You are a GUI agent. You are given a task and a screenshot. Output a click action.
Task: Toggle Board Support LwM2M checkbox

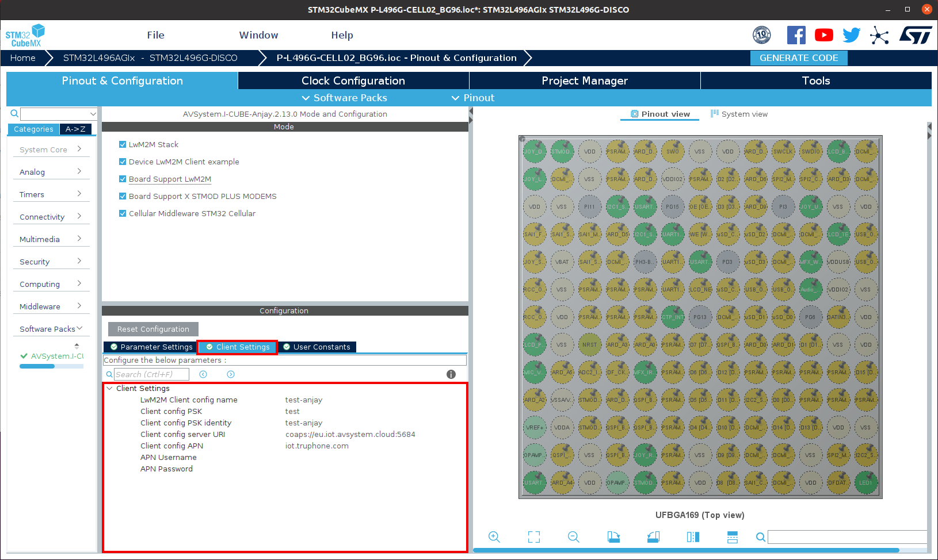click(x=123, y=179)
